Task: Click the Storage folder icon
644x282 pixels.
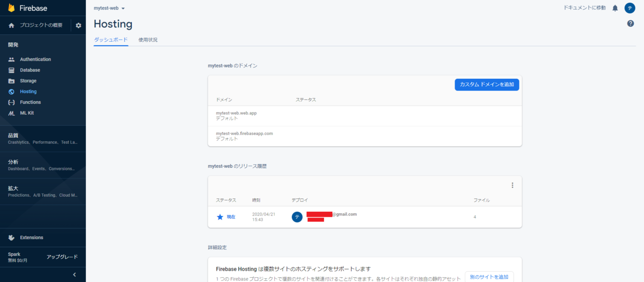Action: pos(11,81)
